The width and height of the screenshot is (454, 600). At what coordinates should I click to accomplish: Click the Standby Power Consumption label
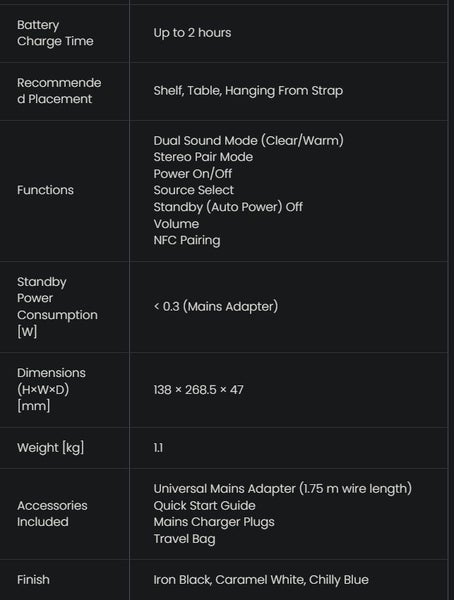coord(57,307)
